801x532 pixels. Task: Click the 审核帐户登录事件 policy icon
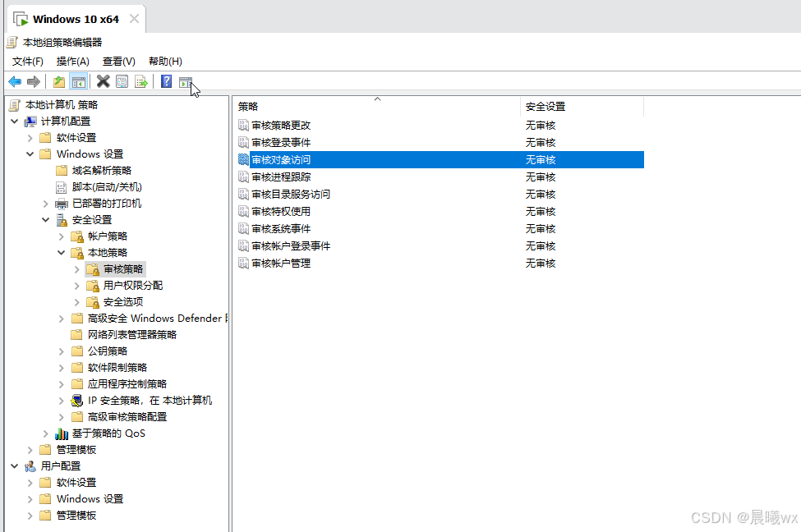point(244,246)
